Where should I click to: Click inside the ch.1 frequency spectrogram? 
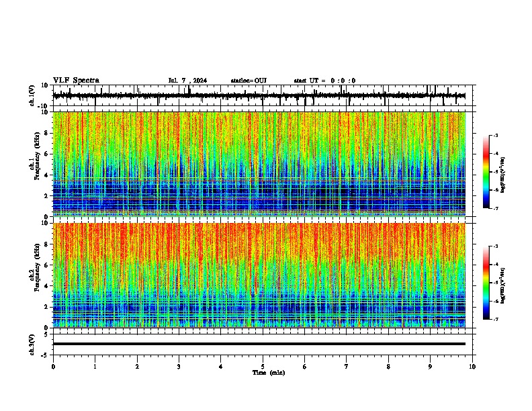coord(259,164)
